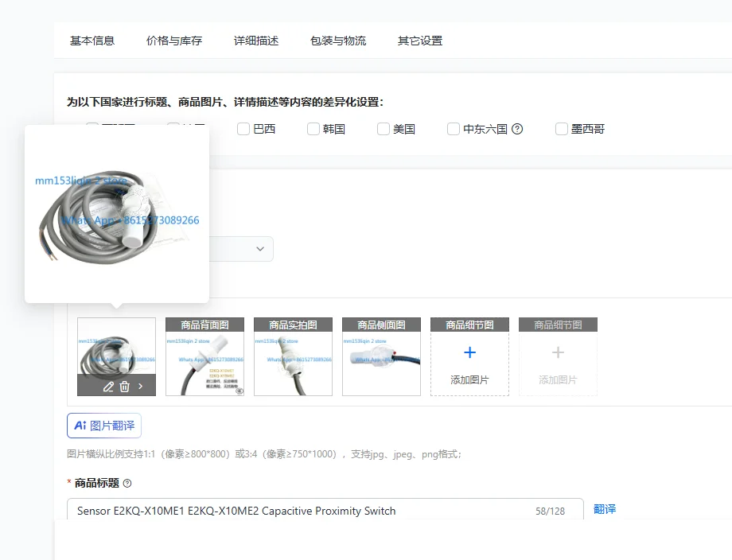Enable the 韩国 checkbox
This screenshot has height=560, width=732.
pyautogui.click(x=313, y=129)
